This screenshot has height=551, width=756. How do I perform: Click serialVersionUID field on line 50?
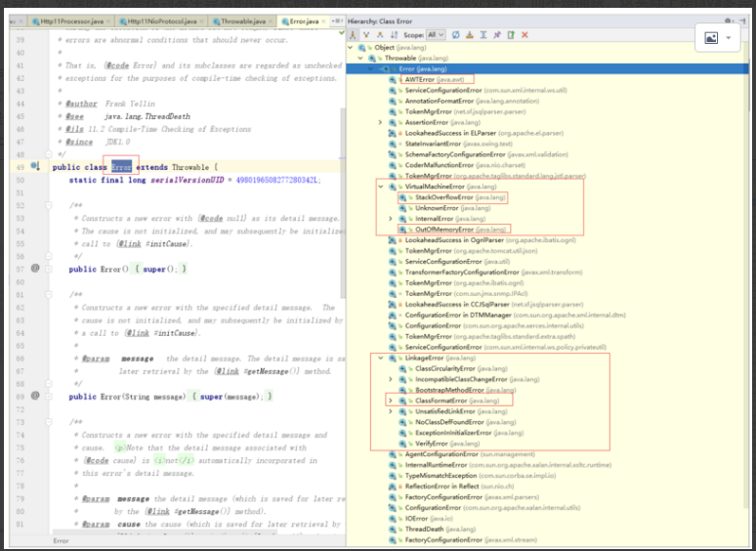[188, 180]
